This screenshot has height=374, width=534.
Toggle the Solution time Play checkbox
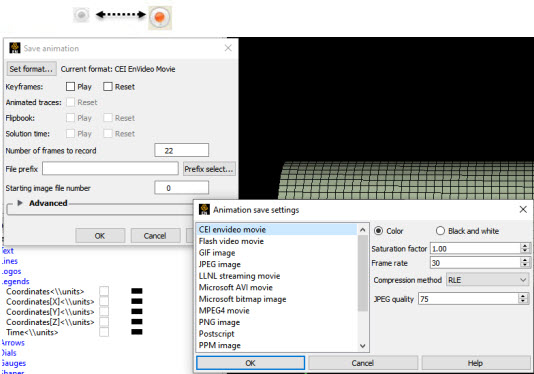70,134
